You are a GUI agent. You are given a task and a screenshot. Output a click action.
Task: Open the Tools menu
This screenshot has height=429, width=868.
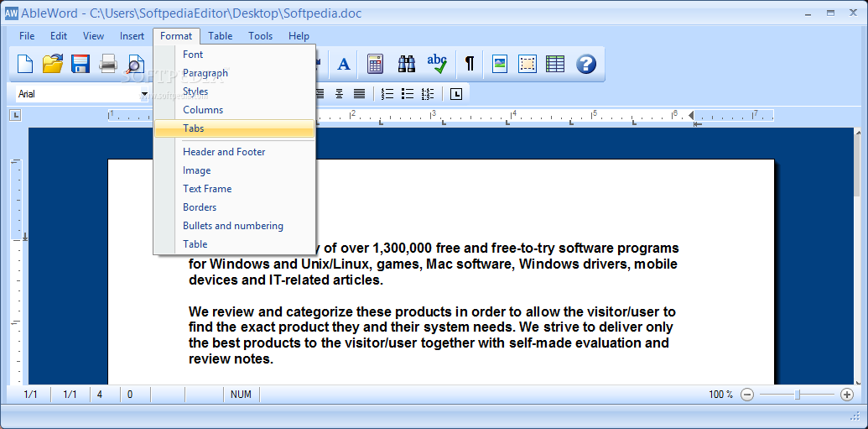tap(260, 36)
